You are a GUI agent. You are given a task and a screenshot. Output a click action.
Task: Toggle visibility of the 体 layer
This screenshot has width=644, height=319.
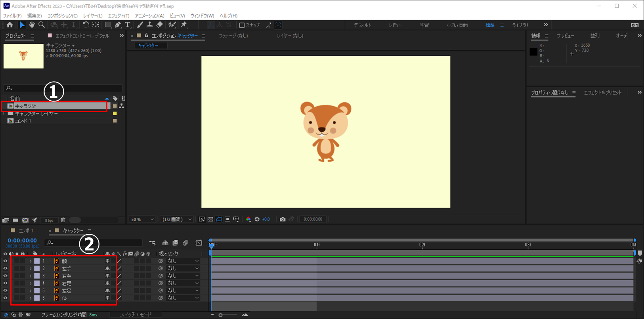pyautogui.click(x=6, y=298)
